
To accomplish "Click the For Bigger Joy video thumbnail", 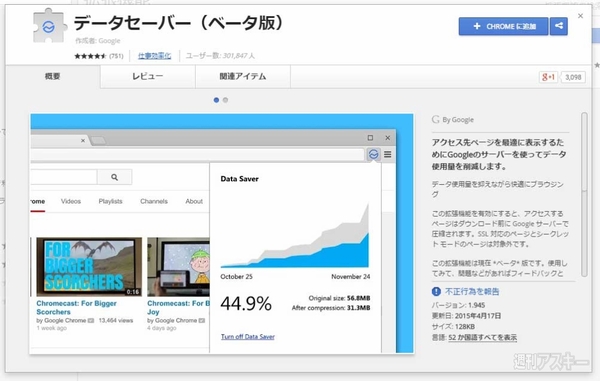I will click(x=178, y=267).
